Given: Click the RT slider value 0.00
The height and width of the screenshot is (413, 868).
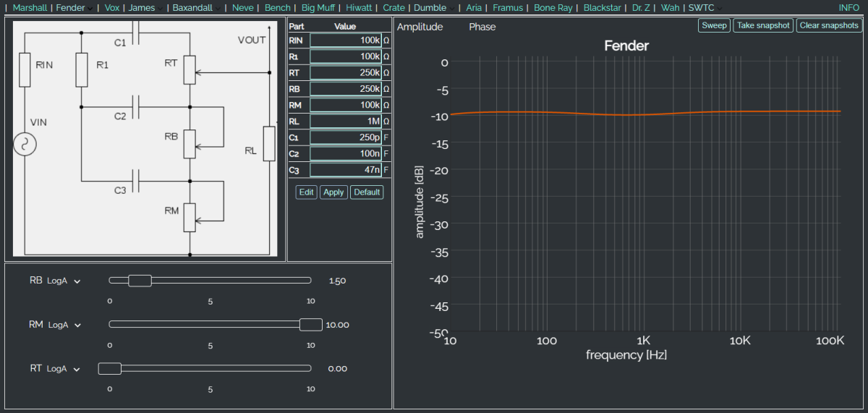Looking at the screenshot, I should (337, 369).
